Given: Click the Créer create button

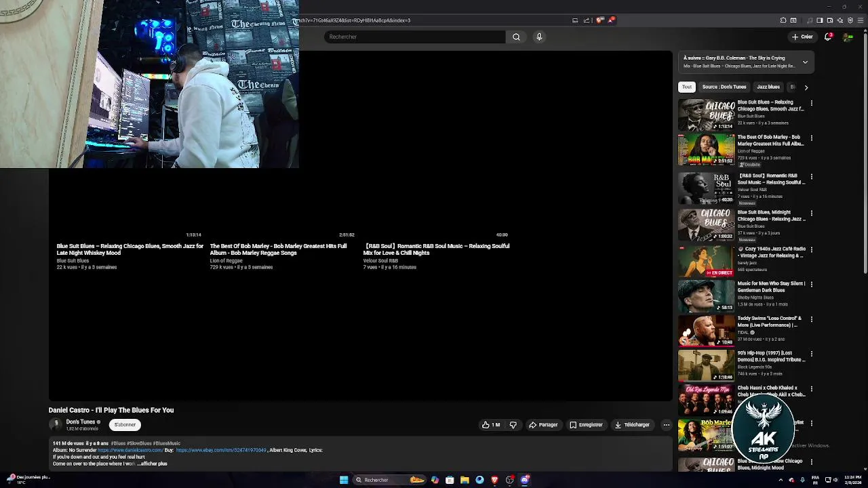Looking at the screenshot, I should pos(802,37).
